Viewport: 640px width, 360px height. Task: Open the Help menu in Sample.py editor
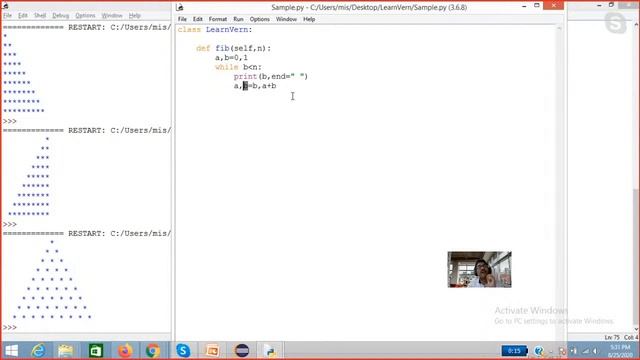[x=309, y=19]
